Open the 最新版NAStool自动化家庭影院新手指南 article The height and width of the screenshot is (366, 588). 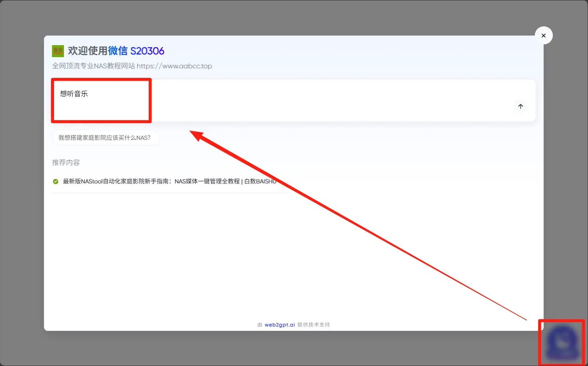tap(116, 181)
